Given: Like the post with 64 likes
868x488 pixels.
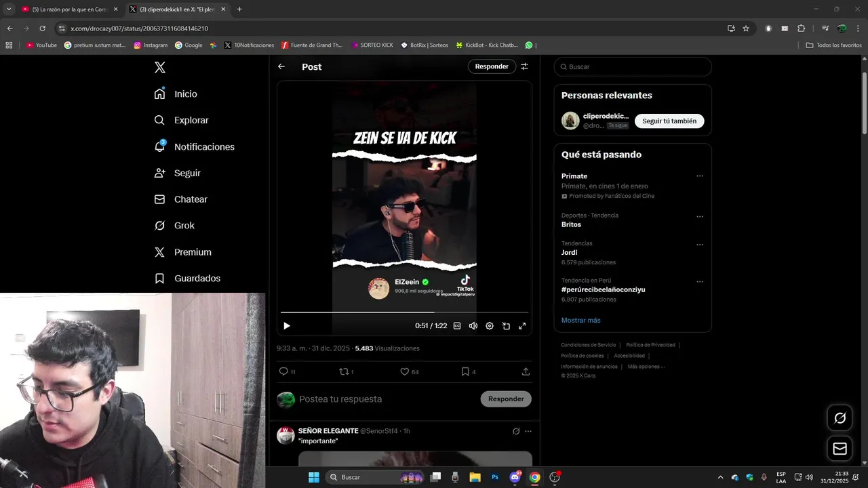Looking at the screenshot, I should coord(405,371).
